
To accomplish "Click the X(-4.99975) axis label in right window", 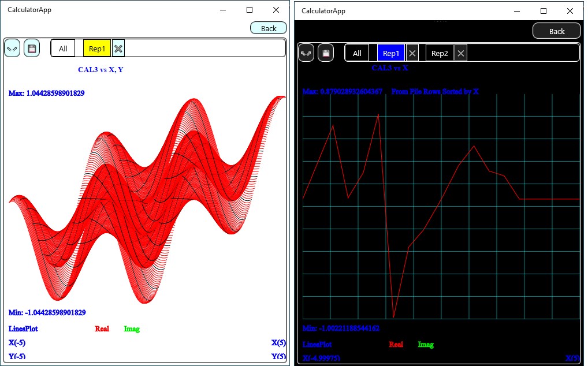I will (321, 358).
